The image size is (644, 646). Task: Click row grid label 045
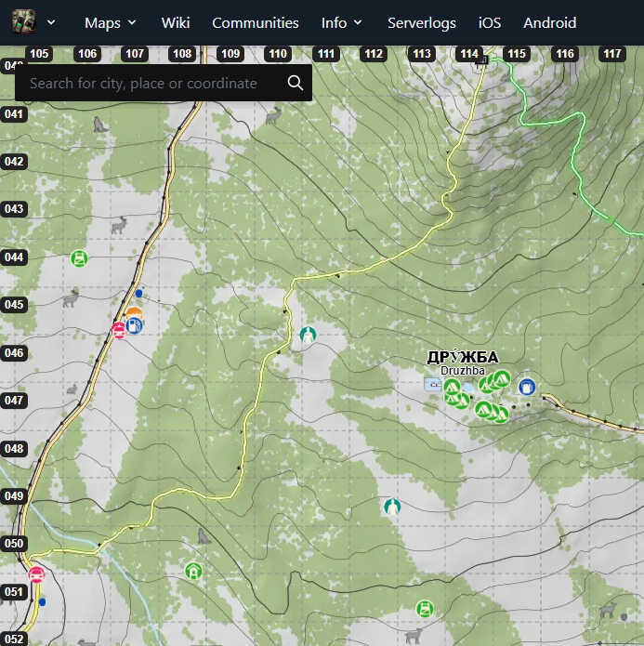point(14,305)
